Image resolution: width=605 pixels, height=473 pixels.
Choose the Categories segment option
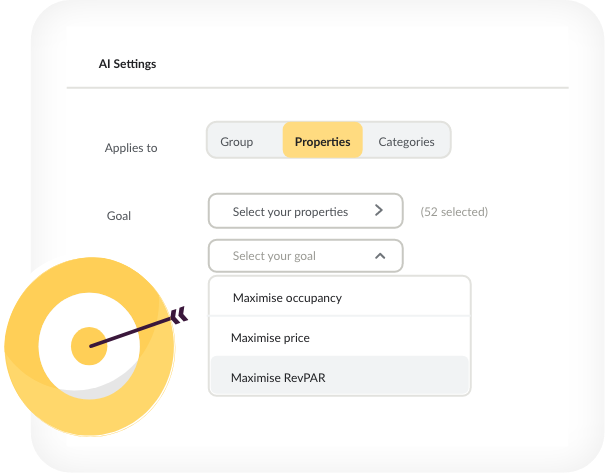coord(406,142)
